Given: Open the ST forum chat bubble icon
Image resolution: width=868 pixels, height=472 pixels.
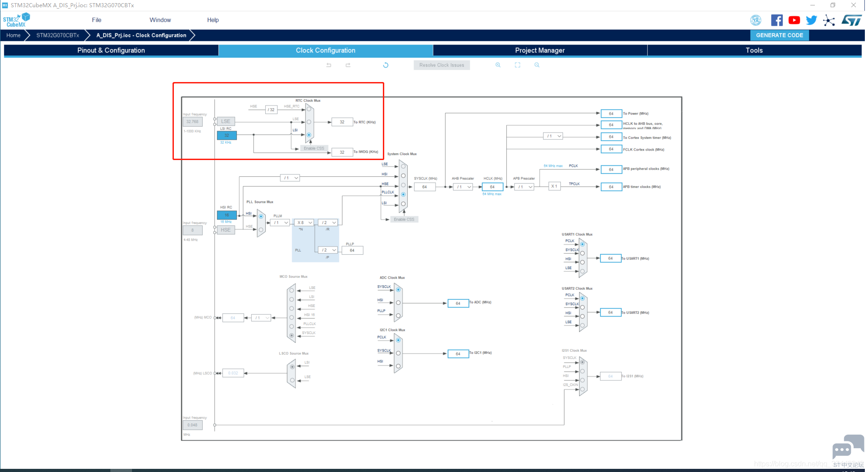Looking at the screenshot, I should 848,447.
